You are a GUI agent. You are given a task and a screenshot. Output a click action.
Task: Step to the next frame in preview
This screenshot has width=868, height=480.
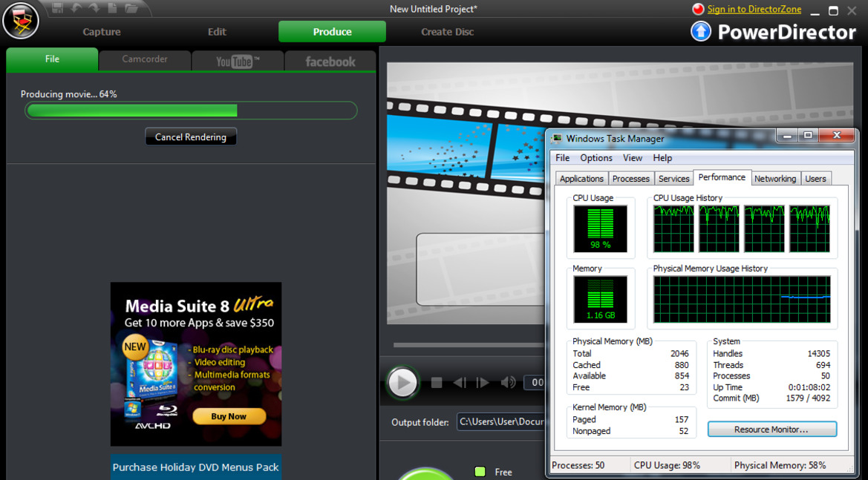482,382
